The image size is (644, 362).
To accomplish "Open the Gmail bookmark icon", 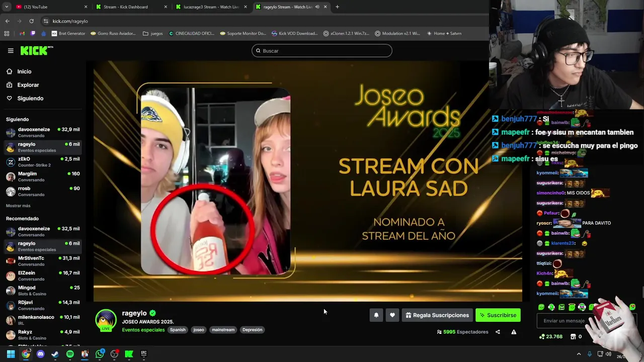I will tap(22, 34).
